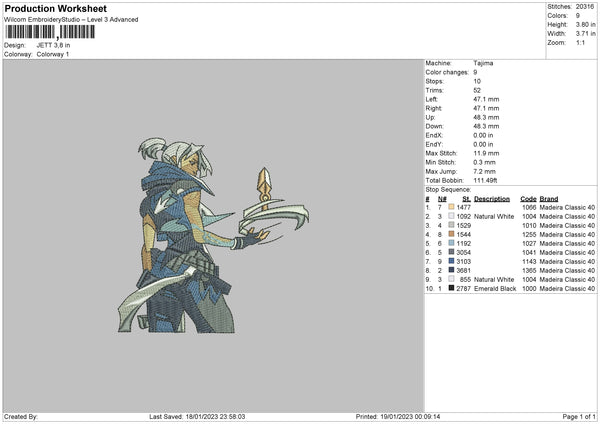Click the 'Page 1 of 1' footer text
This screenshot has height=424, width=600.
tap(579, 416)
